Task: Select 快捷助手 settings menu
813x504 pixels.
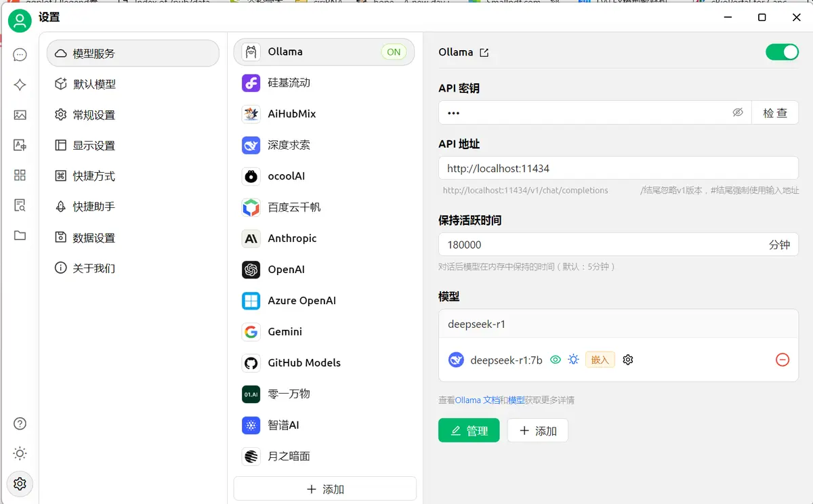Action: point(133,207)
